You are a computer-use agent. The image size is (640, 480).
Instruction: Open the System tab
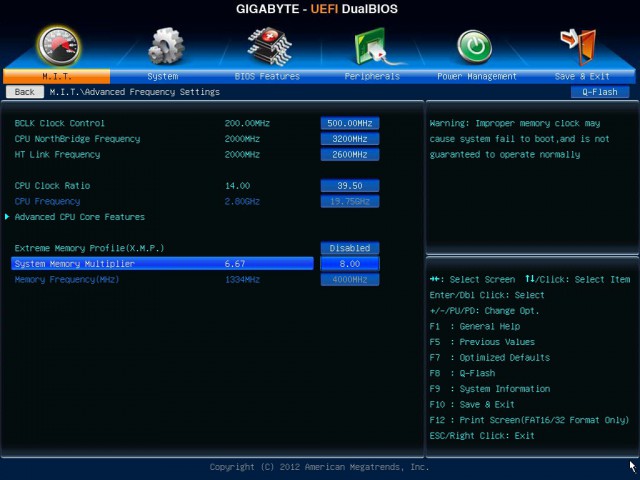(163, 76)
